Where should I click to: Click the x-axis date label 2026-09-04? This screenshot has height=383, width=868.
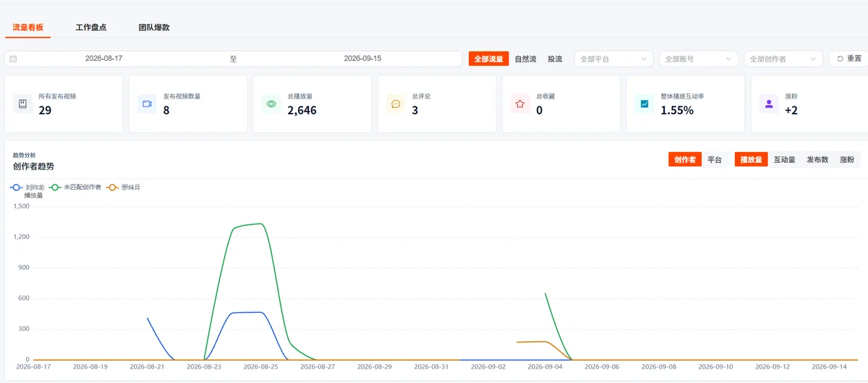[x=544, y=367]
